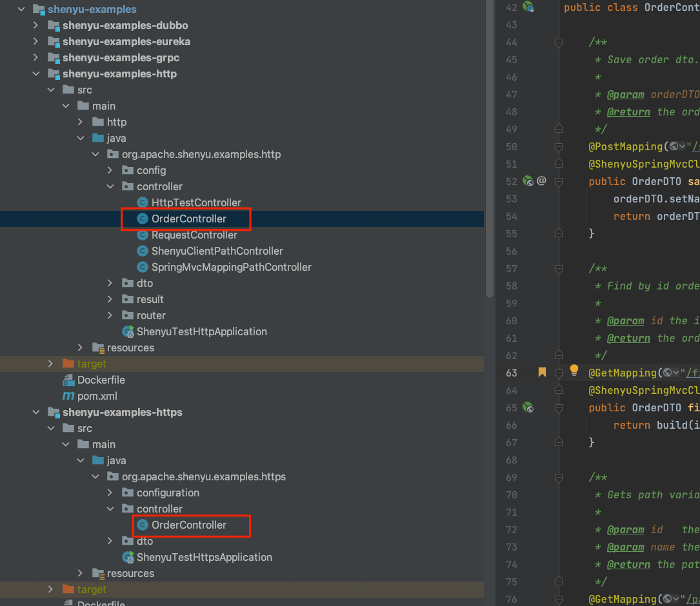Select the target folder in https module

tap(92, 589)
